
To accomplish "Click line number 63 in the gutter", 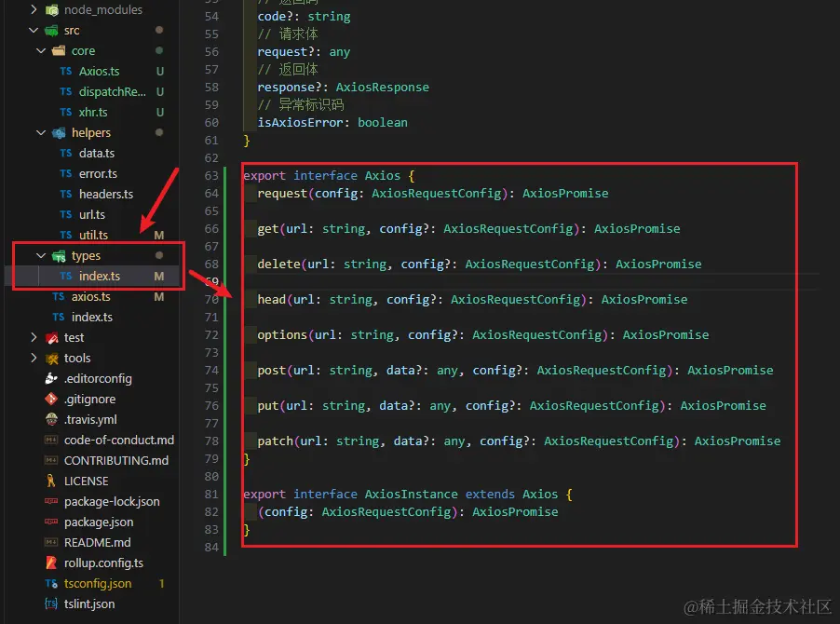I will pos(211,176).
